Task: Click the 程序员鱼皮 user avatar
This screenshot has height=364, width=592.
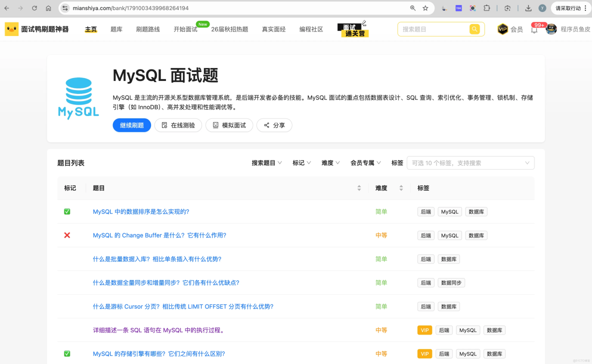Action: coord(550,28)
